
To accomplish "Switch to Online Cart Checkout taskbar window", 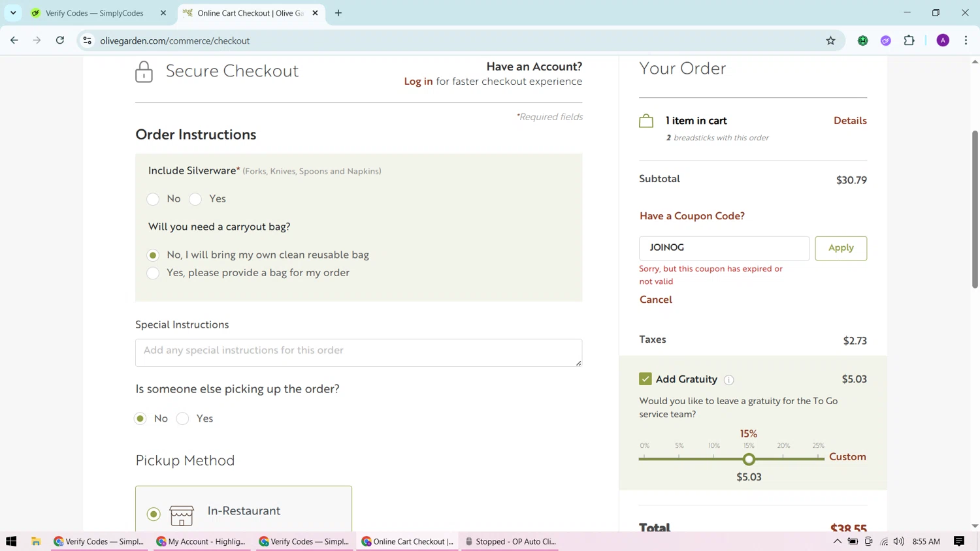I will (x=408, y=541).
